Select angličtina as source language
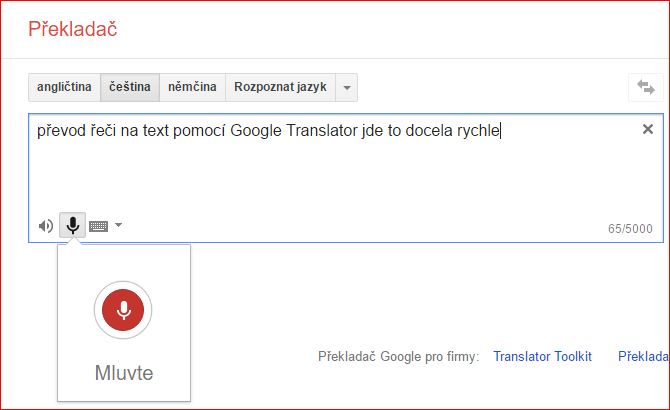 click(x=64, y=87)
